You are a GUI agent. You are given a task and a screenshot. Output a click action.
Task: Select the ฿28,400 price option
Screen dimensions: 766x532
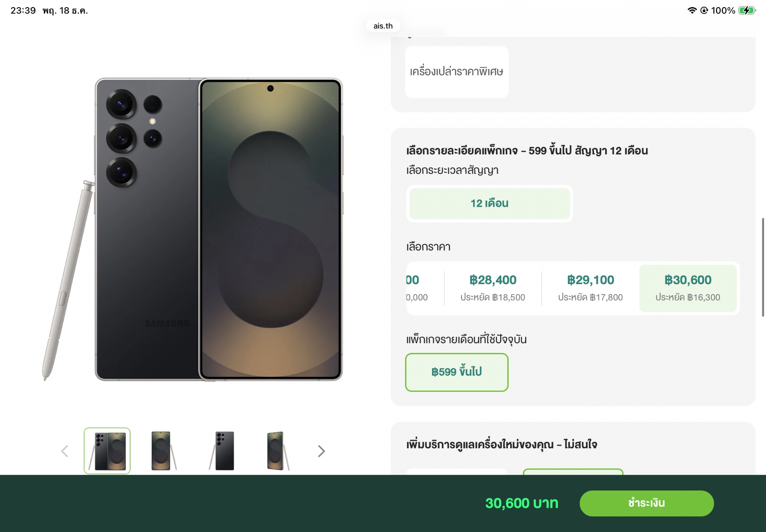click(493, 288)
